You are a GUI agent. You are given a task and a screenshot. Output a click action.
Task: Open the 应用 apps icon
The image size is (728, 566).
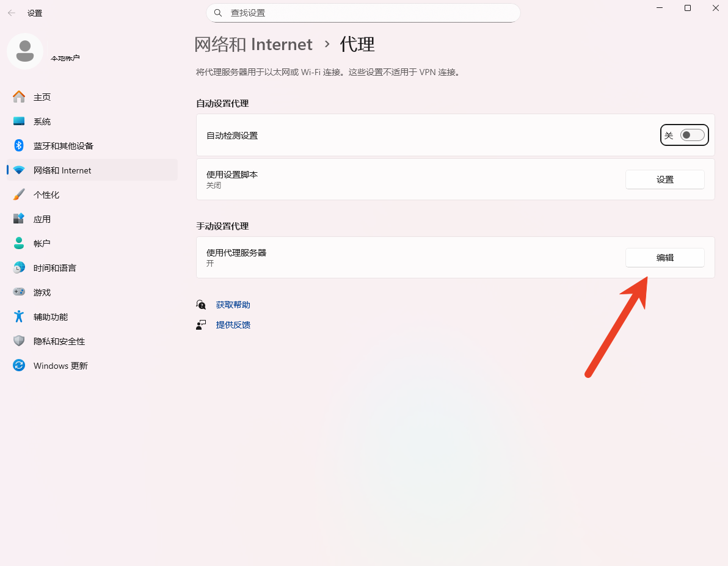pyautogui.click(x=19, y=219)
